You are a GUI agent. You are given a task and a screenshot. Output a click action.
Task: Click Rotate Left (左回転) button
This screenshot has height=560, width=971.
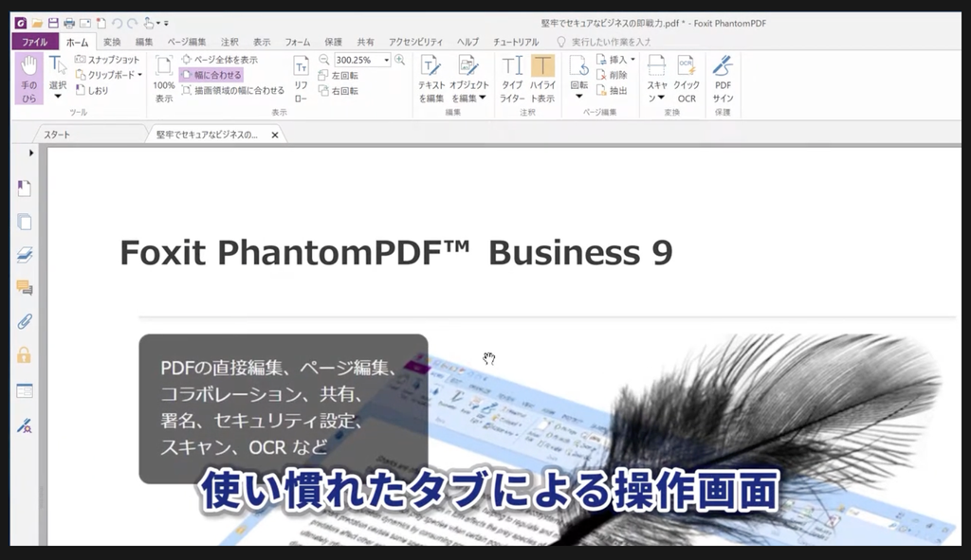tap(338, 75)
